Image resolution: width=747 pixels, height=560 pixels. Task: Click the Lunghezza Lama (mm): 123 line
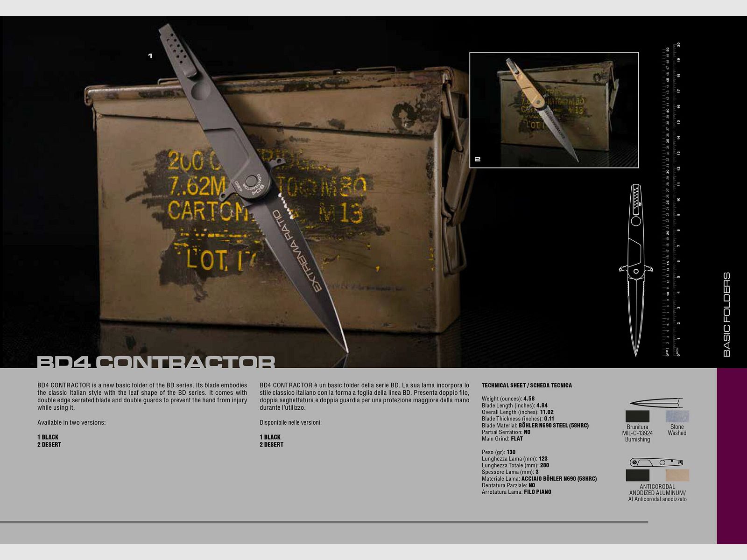514,459
